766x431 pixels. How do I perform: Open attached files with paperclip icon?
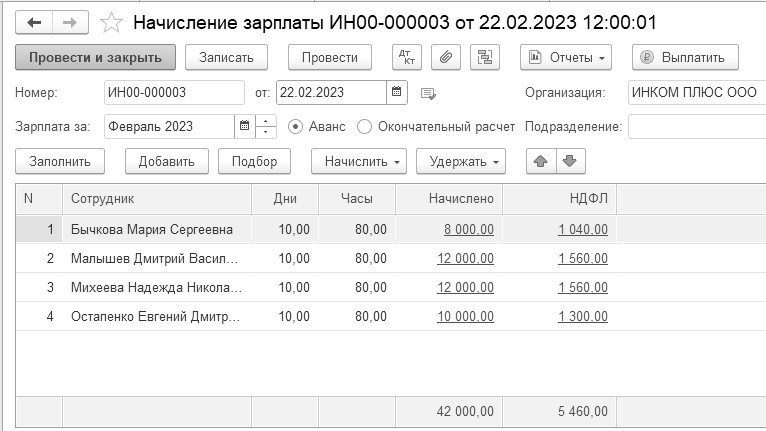447,57
